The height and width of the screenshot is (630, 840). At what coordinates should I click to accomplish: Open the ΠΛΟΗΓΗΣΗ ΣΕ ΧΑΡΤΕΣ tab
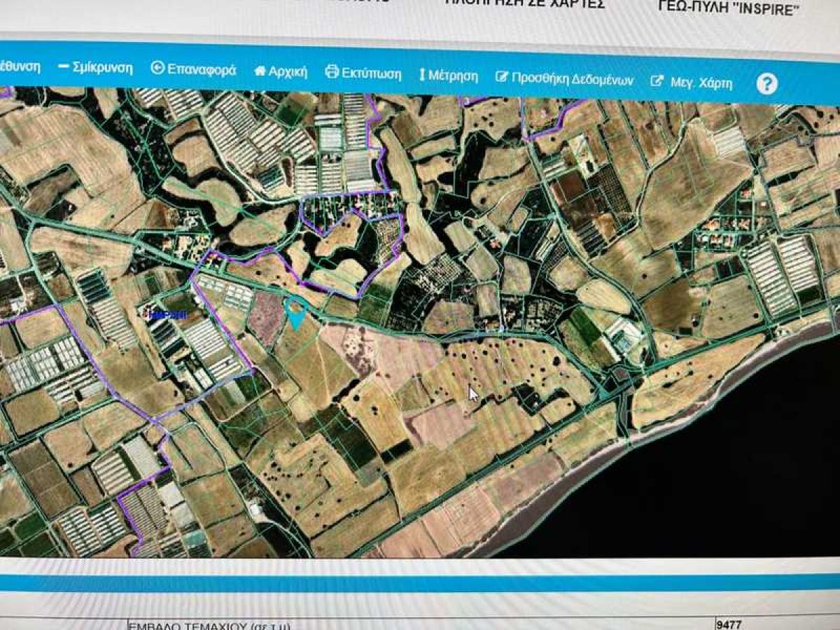[x=525, y=3]
